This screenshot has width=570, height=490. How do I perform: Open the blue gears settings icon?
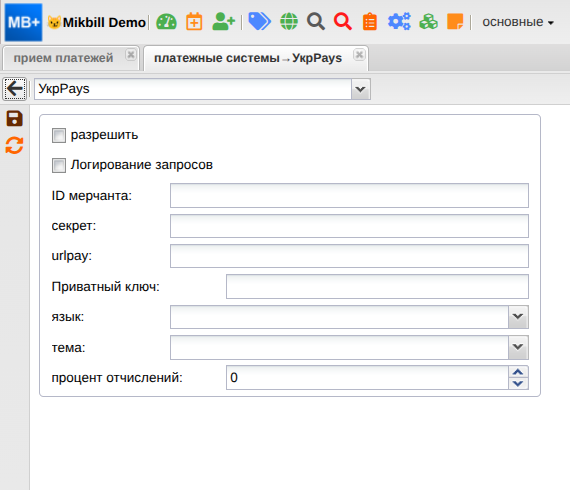click(399, 22)
